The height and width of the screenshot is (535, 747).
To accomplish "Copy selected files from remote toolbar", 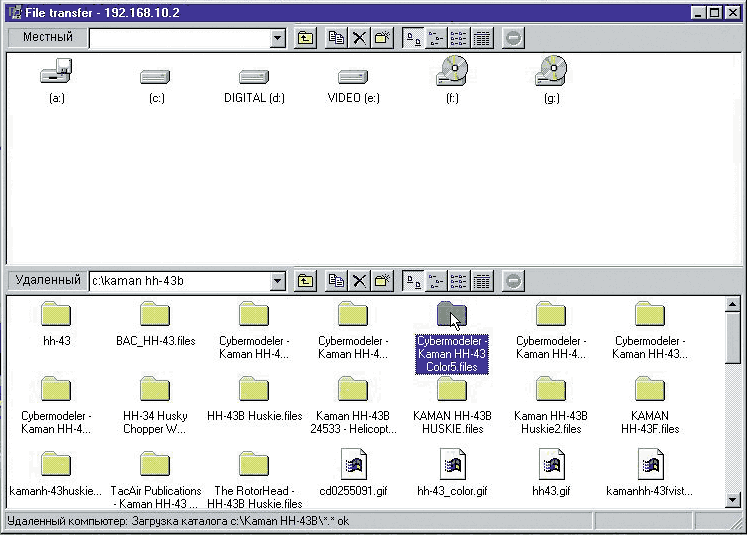I will click(338, 282).
